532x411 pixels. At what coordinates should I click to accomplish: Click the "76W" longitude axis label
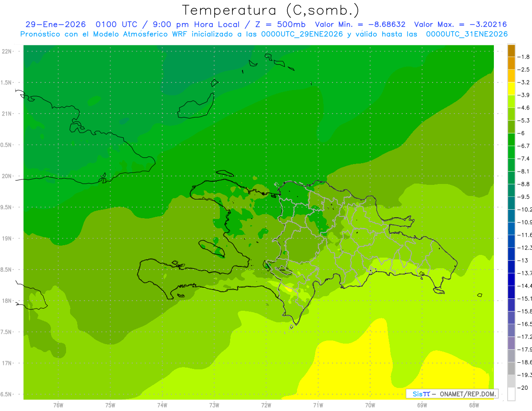coord(58,405)
